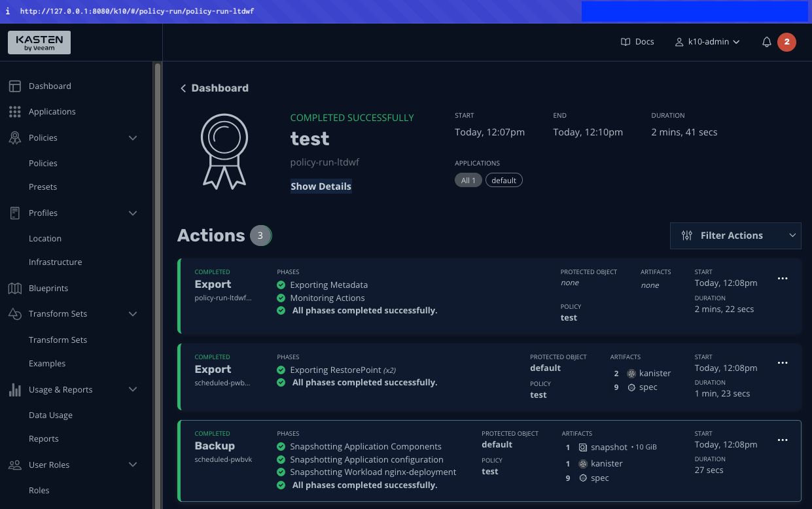Toggle the 'All 1' applications filter pill
Image resolution: width=812 pixels, height=509 pixels.
[x=468, y=181]
